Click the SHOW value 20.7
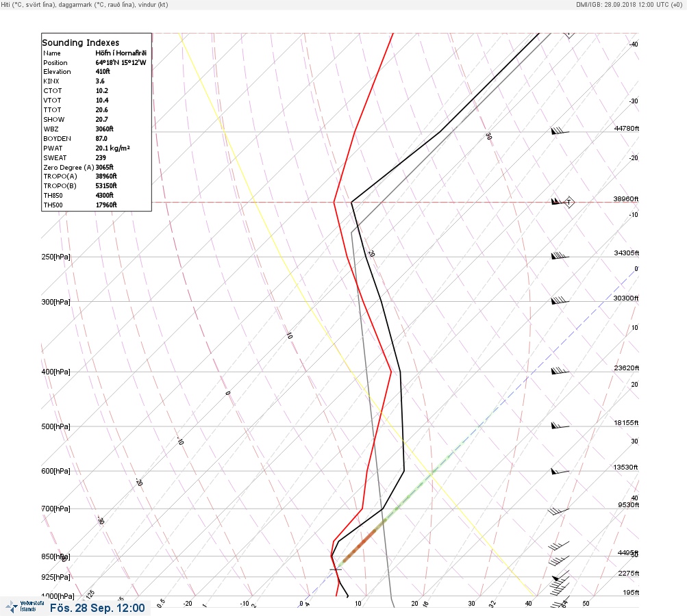The image size is (687, 616). [101, 119]
